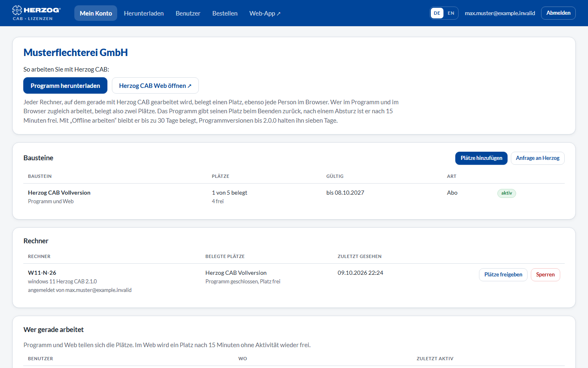Click Plätze hinzufügen button

tap(481, 158)
